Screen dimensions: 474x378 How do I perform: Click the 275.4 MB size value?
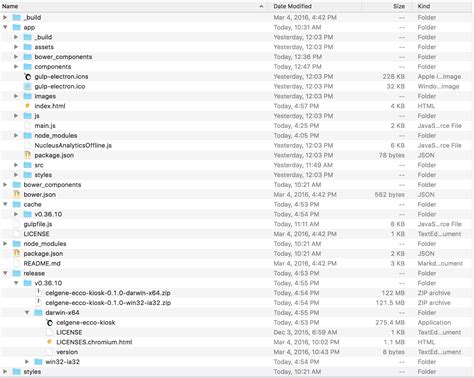[390, 323]
